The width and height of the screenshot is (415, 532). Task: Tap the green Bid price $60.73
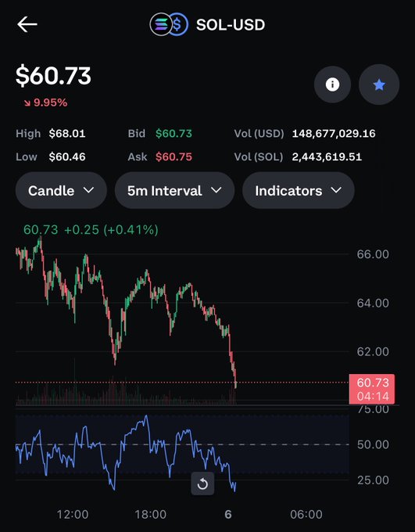[174, 134]
